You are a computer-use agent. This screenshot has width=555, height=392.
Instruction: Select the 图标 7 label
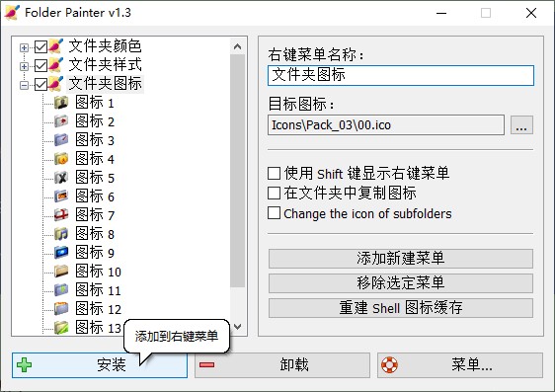pos(95,215)
